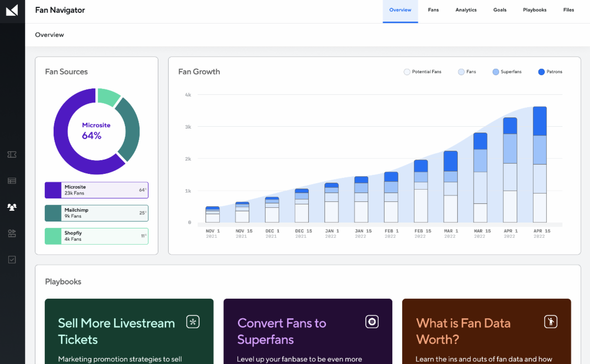Click the Overview page heading below the header
The height and width of the screenshot is (364, 590).
point(50,35)
